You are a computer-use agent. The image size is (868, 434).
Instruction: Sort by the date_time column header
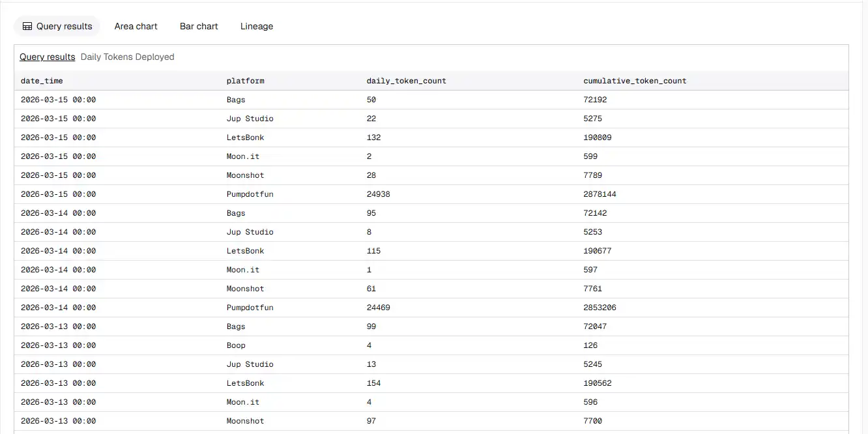click(x=42, y=81)
